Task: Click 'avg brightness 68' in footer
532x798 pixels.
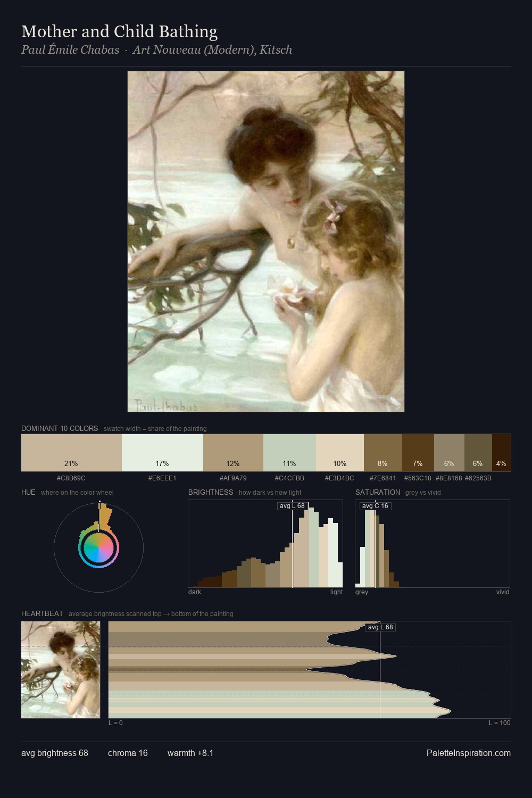Action: 55,753
